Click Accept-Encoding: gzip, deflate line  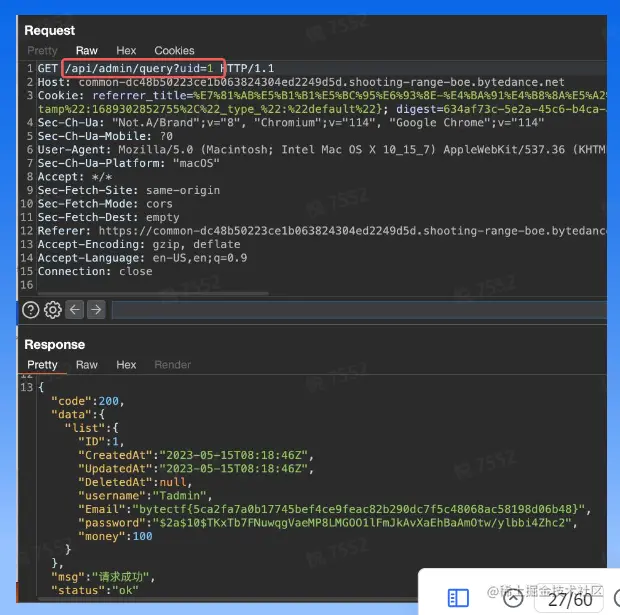(x=139, y=244)
